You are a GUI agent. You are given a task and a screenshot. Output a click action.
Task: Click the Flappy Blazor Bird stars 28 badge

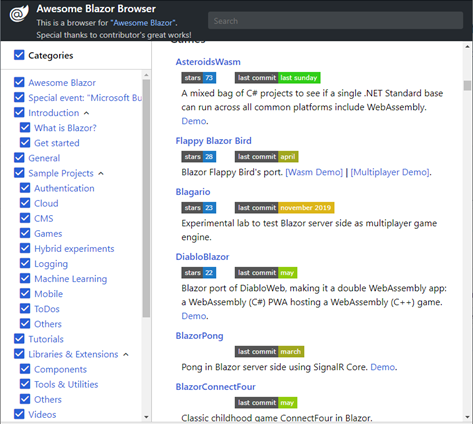click(x=199, y=157)
